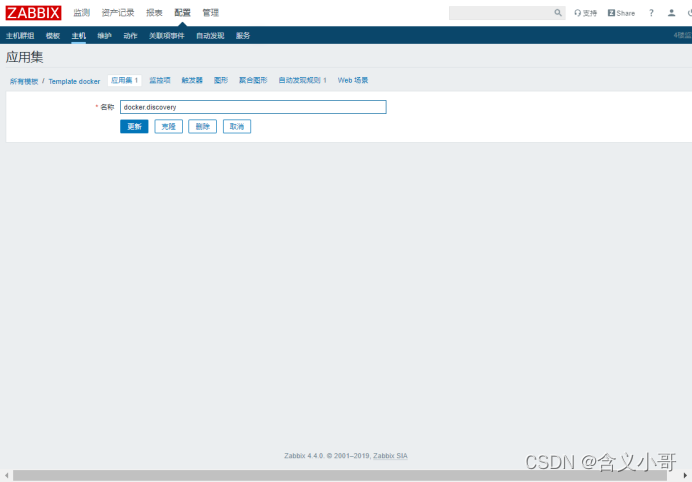
Task: Click the power sign-out icon
Action: pos(689,13)
